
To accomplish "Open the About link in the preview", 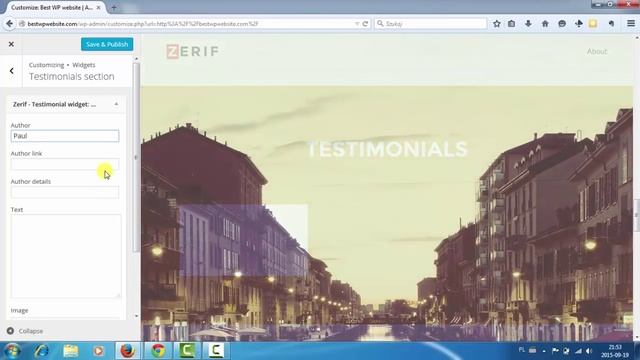I will [x=597, y=51].
